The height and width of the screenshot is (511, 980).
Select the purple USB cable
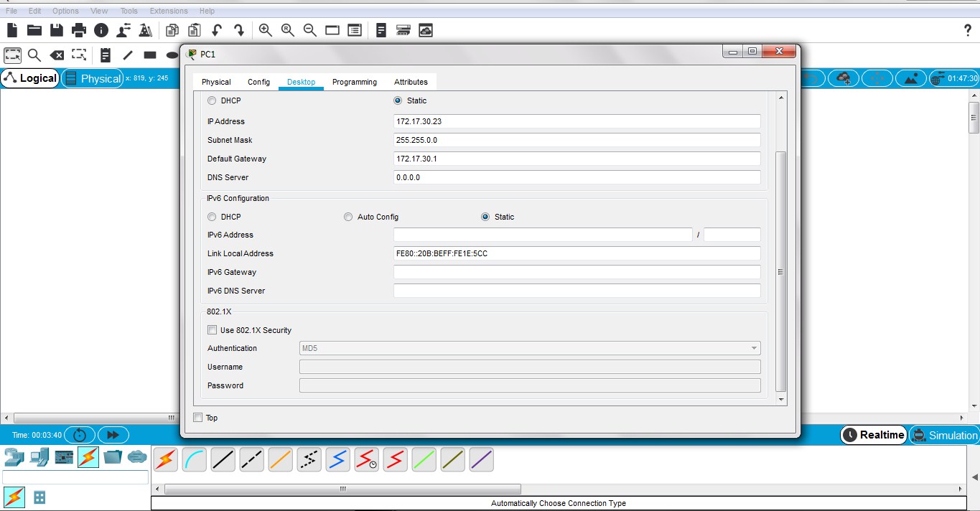click(481, 459)
